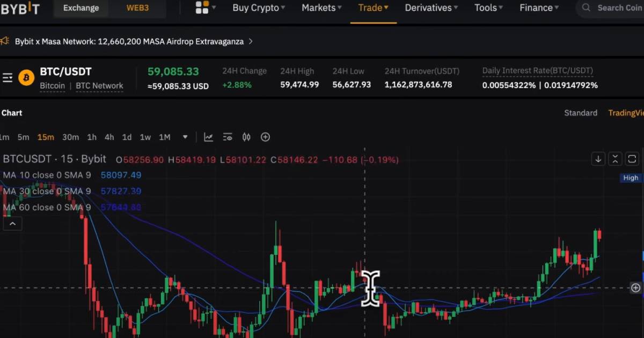Expand Buy Crypto menu

(x=259, y=8)
